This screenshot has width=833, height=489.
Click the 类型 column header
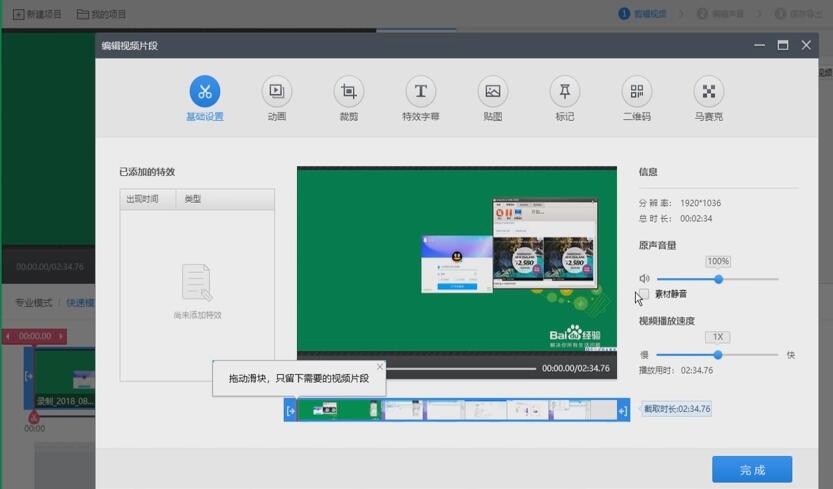coord(193,199)
